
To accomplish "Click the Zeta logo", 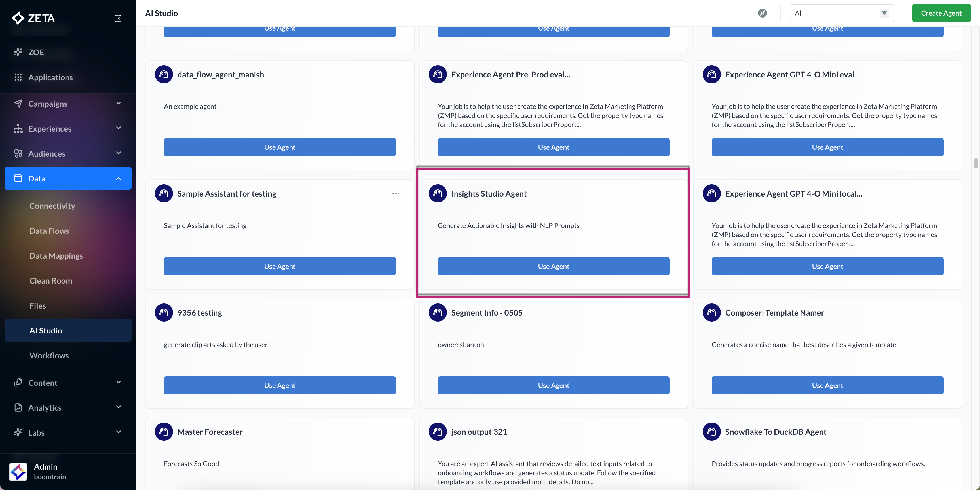I will click(33, 18).
